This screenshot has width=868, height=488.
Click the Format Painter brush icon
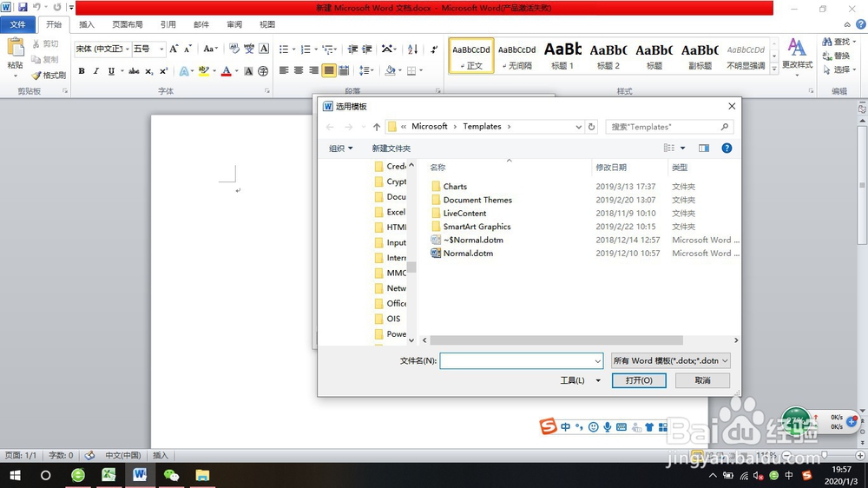coord(36,75)
